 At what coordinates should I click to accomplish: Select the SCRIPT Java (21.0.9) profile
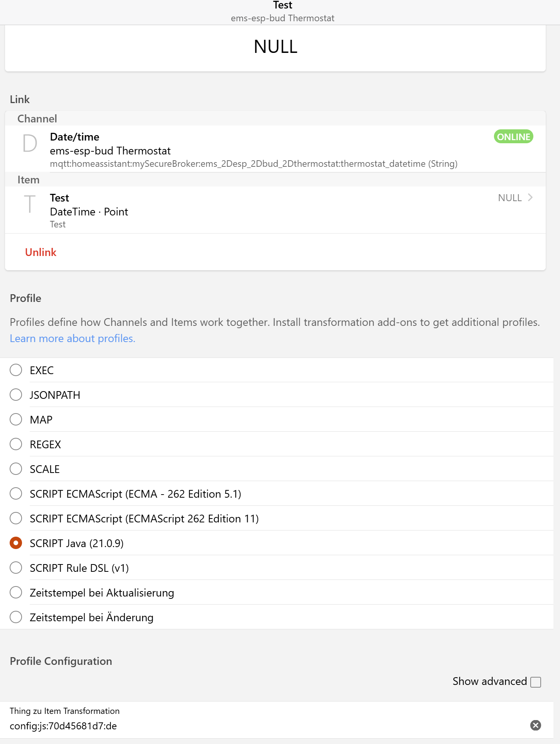(16, 543)
